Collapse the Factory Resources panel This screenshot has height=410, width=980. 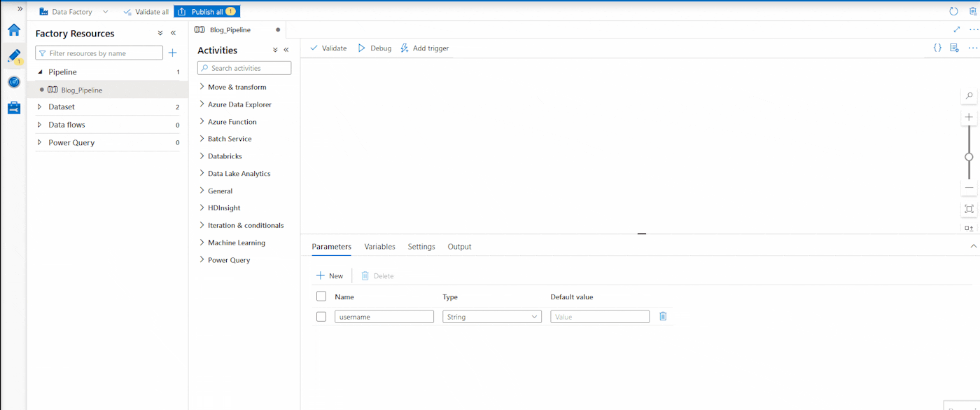pyautogui.click(x=174, y=33)
